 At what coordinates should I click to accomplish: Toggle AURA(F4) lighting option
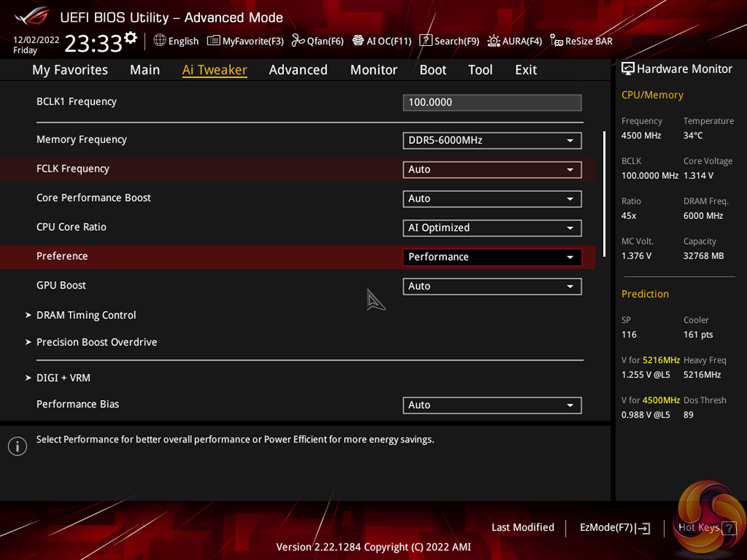coord(515,41)
